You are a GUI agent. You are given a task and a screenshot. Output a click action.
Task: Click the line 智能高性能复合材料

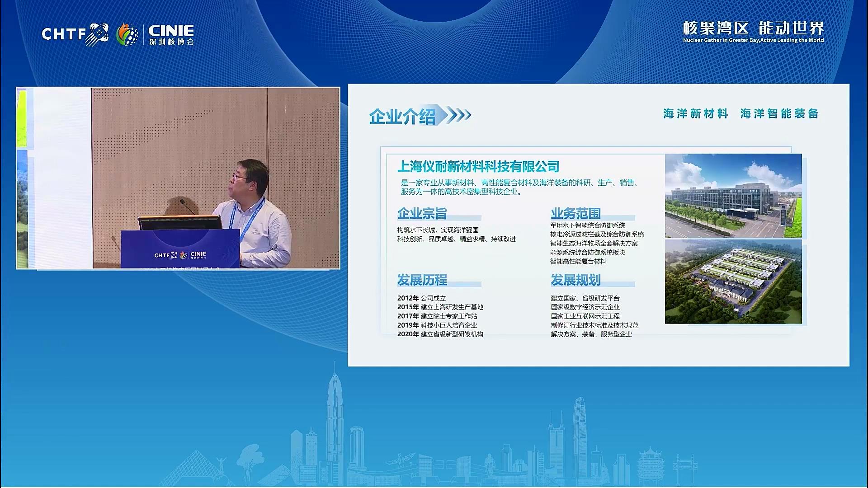click(578, 261)
